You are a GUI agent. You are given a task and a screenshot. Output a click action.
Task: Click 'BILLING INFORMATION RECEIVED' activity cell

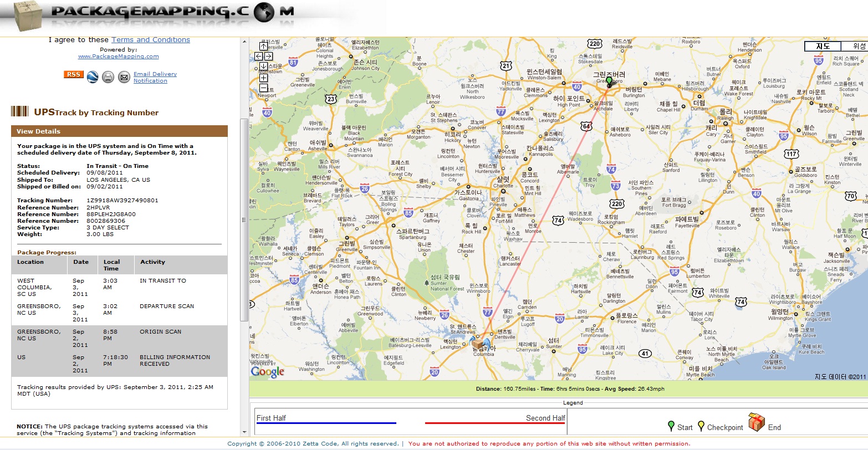[x=175, y=361]
